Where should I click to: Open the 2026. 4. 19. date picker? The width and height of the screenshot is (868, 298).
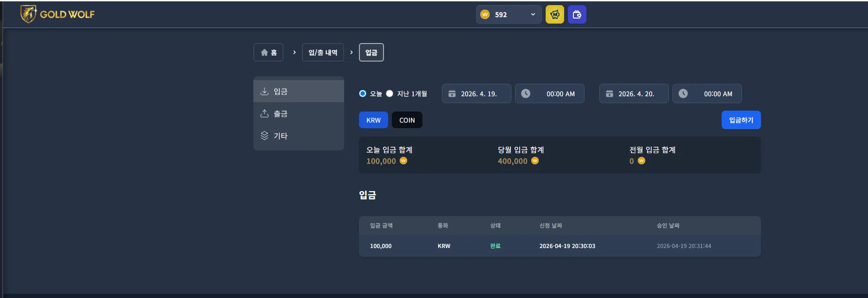click(477, 93)
